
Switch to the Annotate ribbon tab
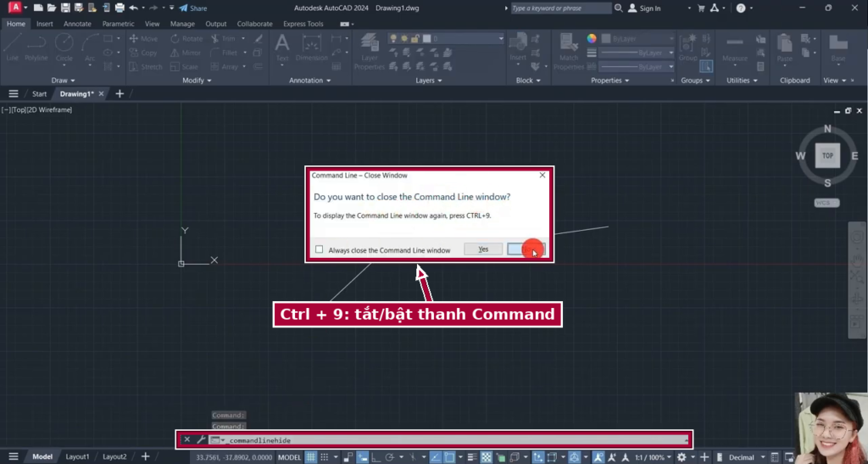pyautogui.click(x=77, y=24)
